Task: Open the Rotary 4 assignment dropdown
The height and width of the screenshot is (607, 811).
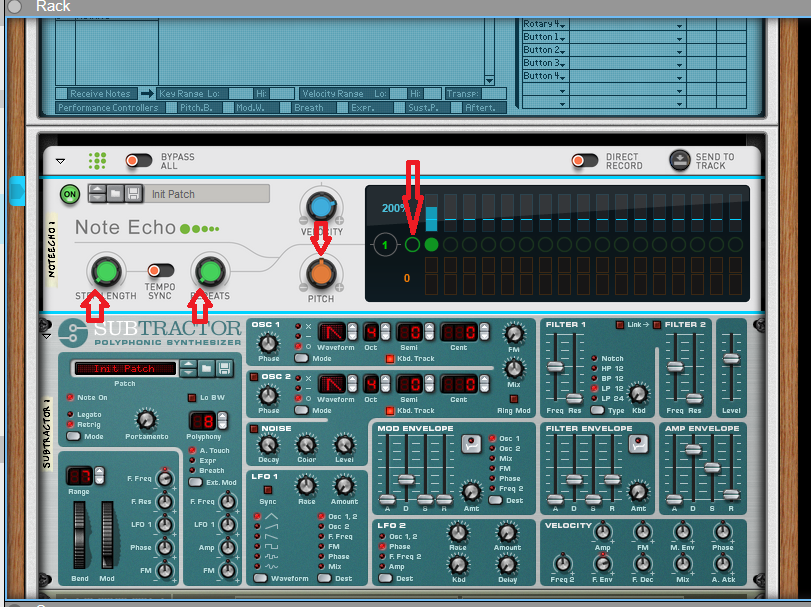Action: coord(679,25)
